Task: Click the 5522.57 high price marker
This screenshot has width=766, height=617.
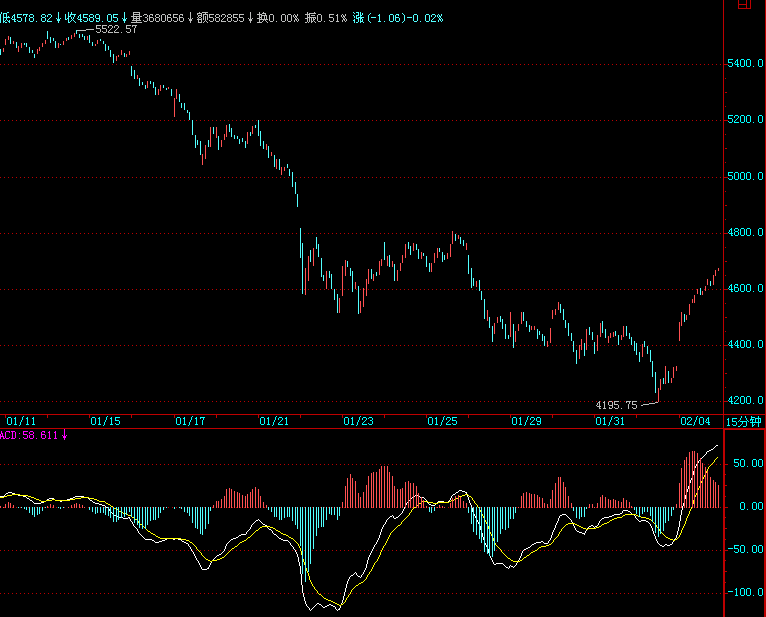Action: point(116,30)
